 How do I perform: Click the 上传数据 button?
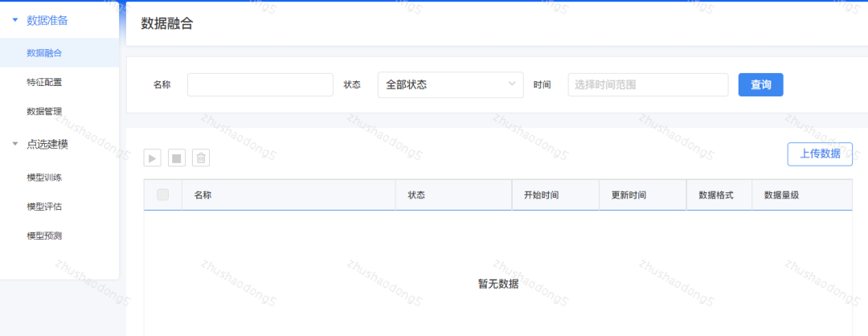pos(820,154)
